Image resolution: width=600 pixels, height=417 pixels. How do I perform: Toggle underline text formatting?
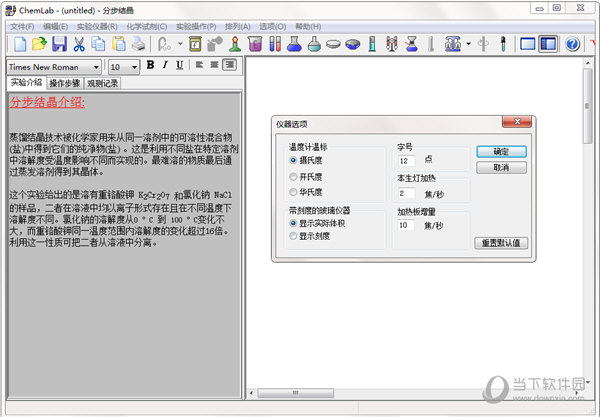(179, 65)
